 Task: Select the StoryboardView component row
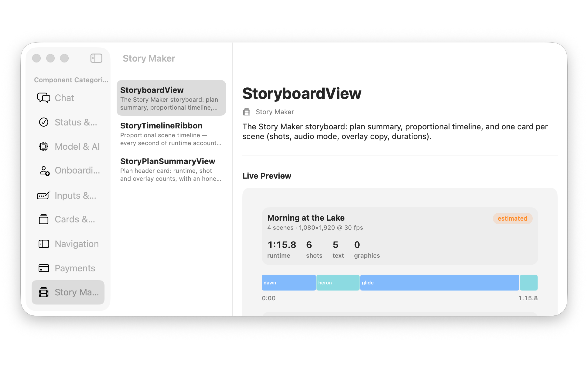point(171,98)
